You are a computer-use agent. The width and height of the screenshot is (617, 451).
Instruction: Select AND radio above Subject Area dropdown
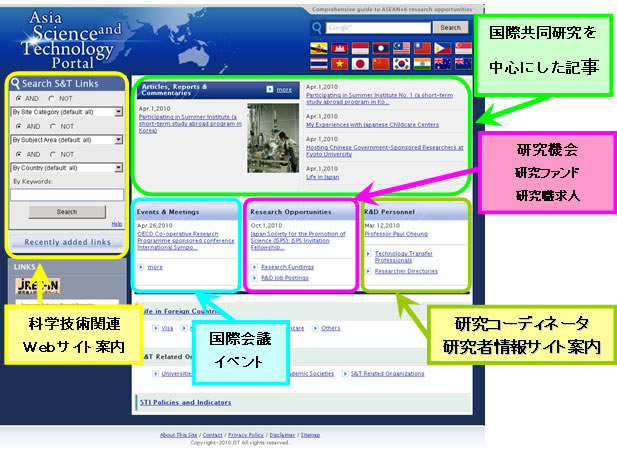coord(18,126)
